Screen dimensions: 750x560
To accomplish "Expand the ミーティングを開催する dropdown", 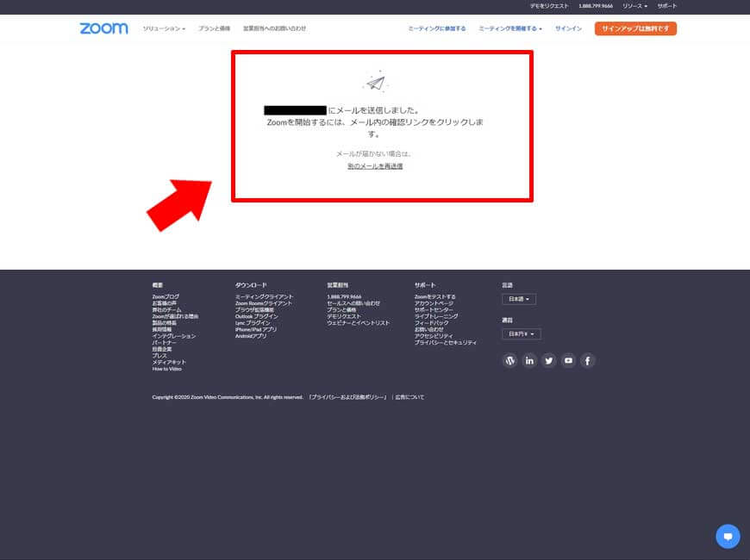I will [x=510, y=28].
